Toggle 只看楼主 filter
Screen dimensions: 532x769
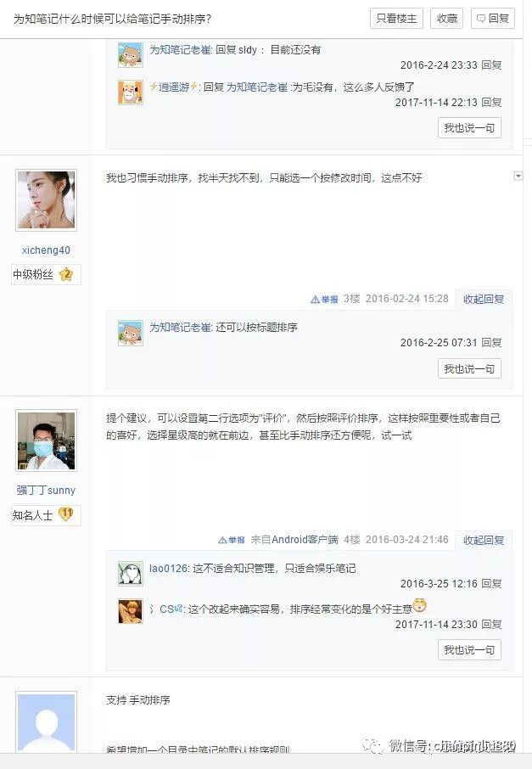coord(397,19)
